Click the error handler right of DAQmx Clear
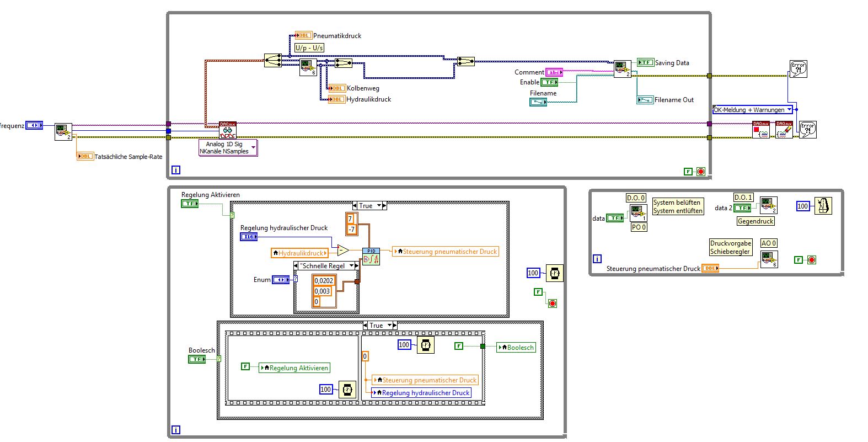 pyautogui.click(x=808, y=130)
